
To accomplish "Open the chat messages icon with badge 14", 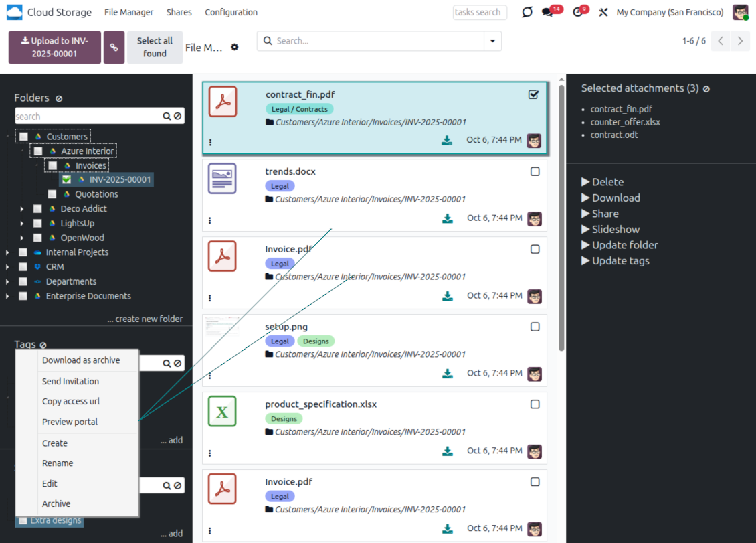I will coord(547,13).
